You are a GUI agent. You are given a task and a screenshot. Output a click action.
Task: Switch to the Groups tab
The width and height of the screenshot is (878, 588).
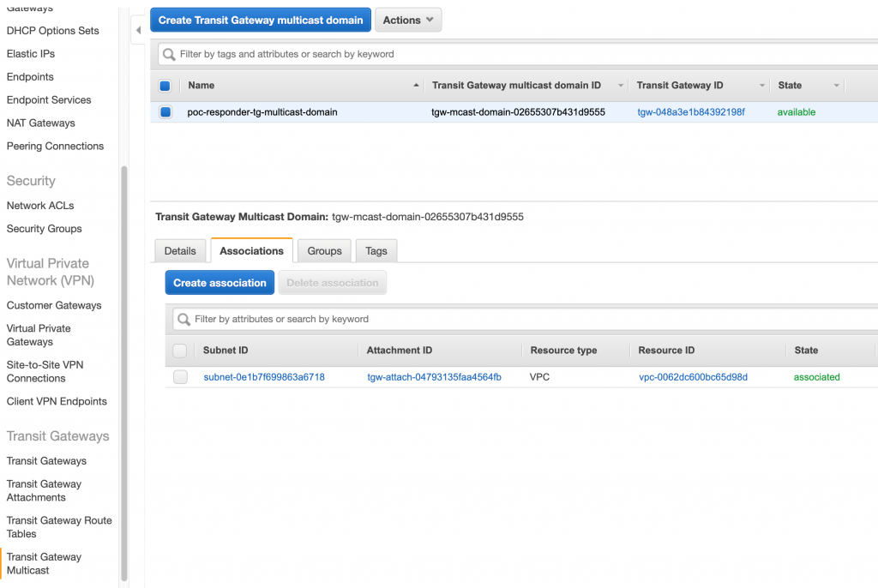click(324, 251)
